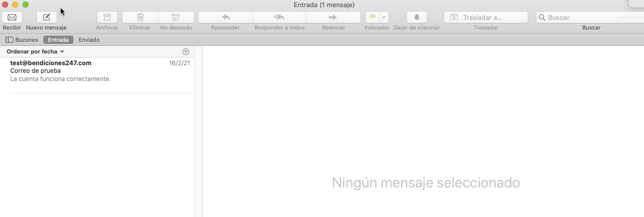The height and width of the screenshot is (217, 644).
Task: Click the green fullscreen window button
Action: coord(25,5)
